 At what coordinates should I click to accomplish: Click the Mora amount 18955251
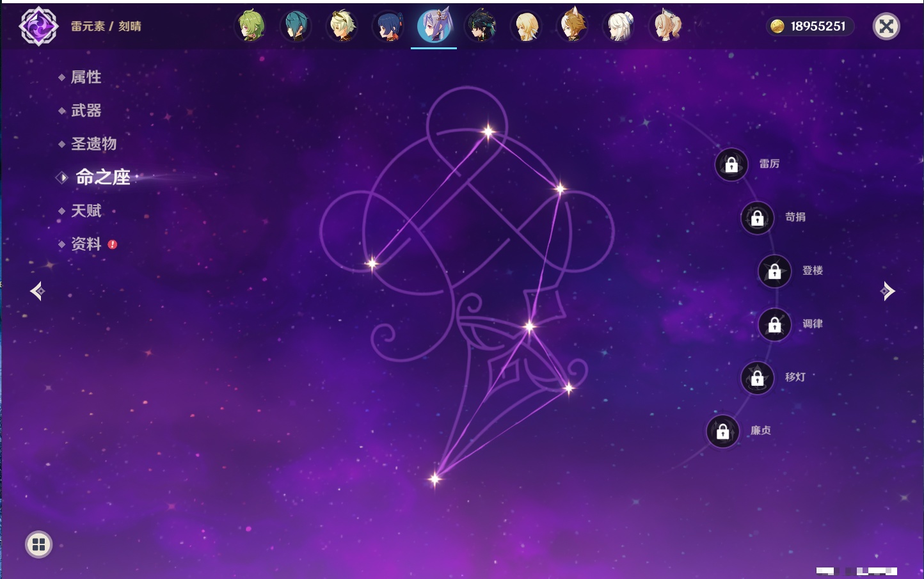(x=818, y=26)
